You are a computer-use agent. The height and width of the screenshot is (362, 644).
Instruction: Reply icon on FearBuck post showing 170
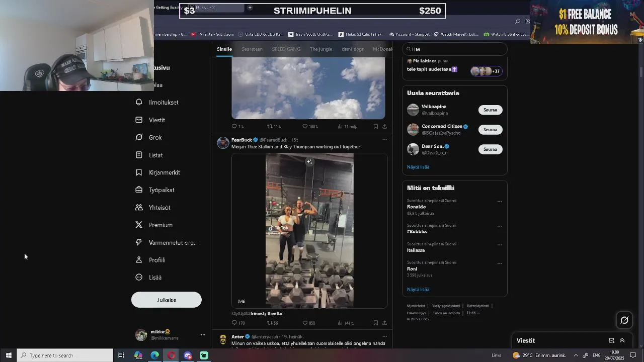click(x=234, y=323)
